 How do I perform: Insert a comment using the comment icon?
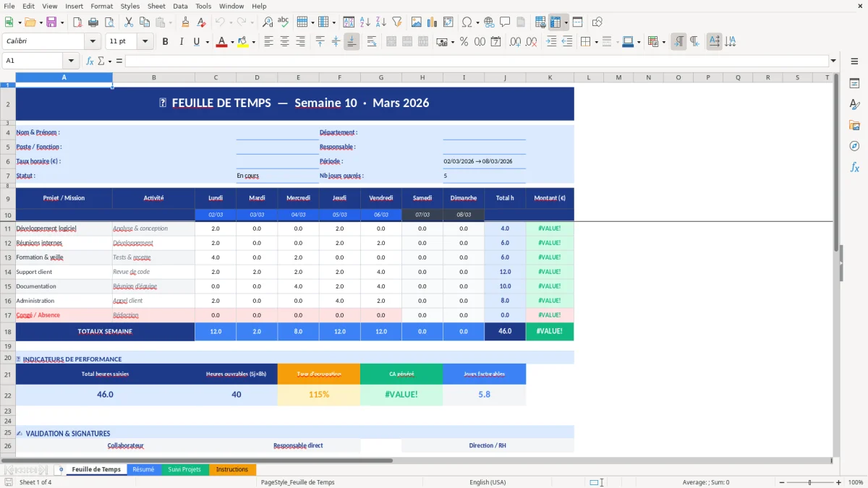(x=505, y=22)
